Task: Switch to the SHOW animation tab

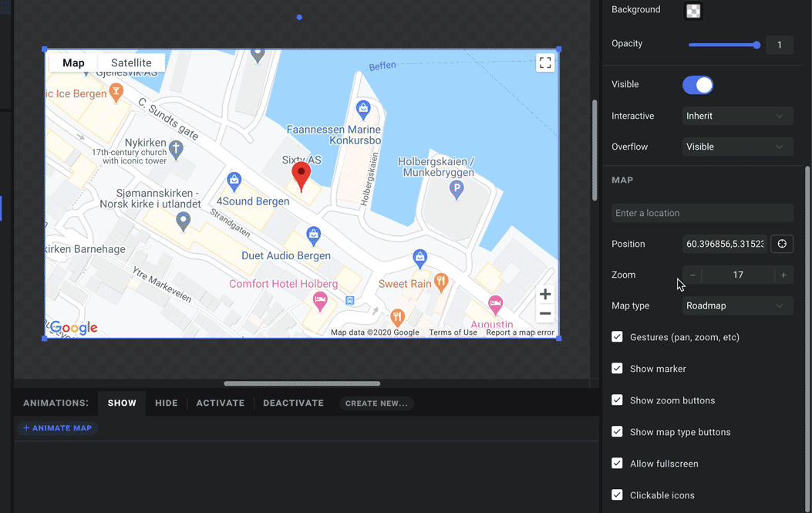Action: [x=122, y=403]
